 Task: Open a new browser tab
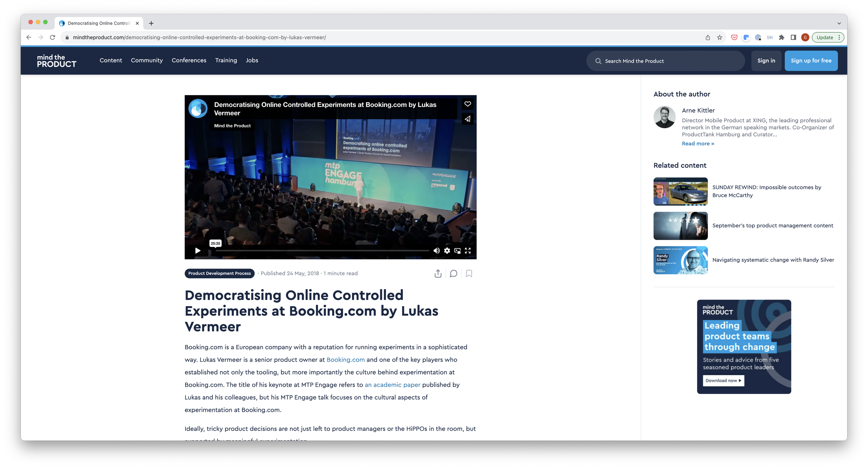(x=151, y=23)
